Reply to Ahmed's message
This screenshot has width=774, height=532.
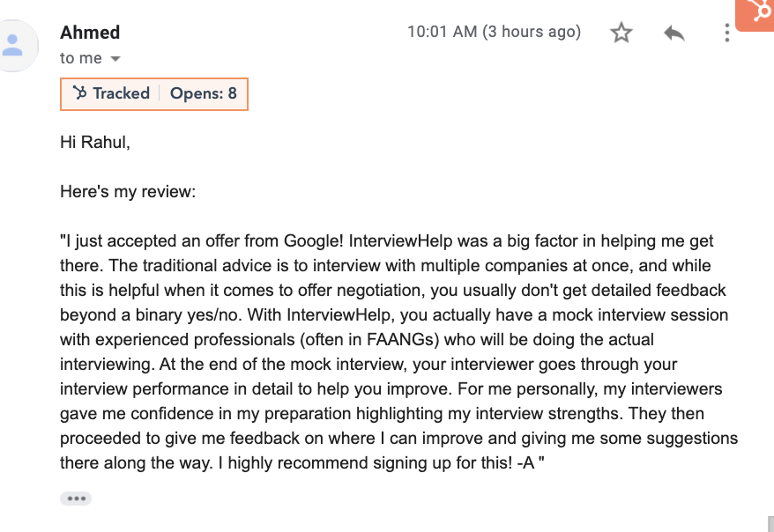[674, 32]
